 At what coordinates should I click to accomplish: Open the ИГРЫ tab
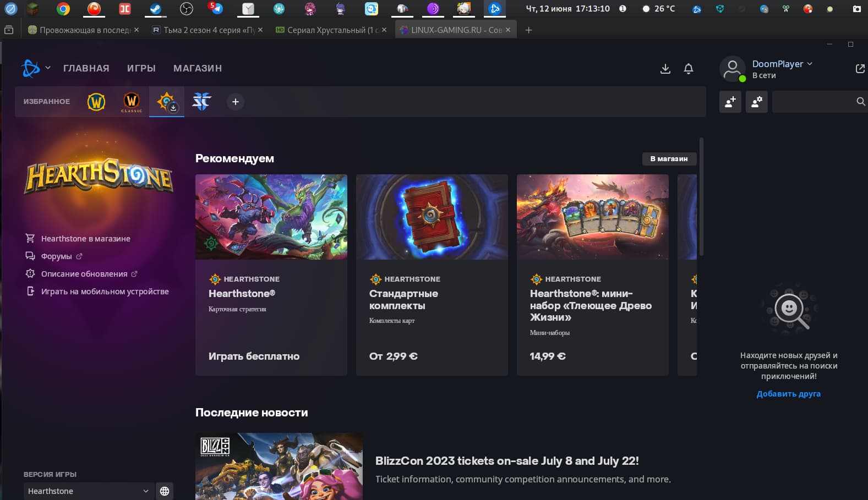(x=141, y=68)
